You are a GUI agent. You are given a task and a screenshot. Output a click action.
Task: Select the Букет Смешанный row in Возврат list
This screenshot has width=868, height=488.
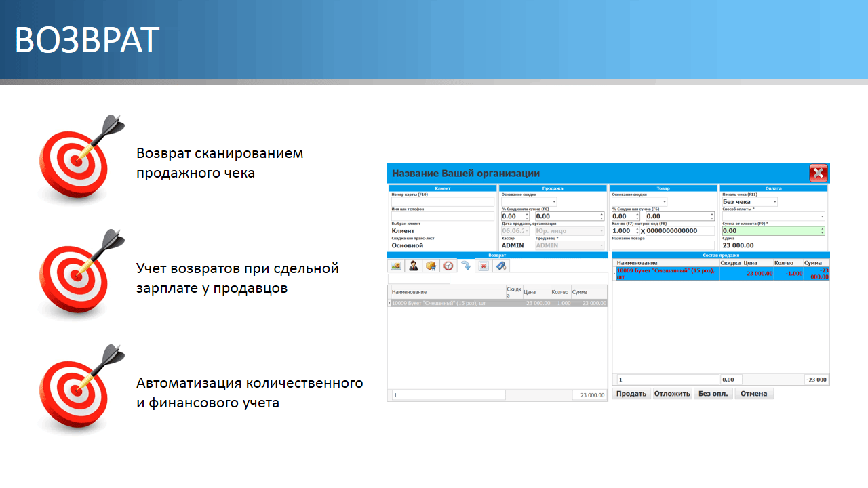(475, 304)
